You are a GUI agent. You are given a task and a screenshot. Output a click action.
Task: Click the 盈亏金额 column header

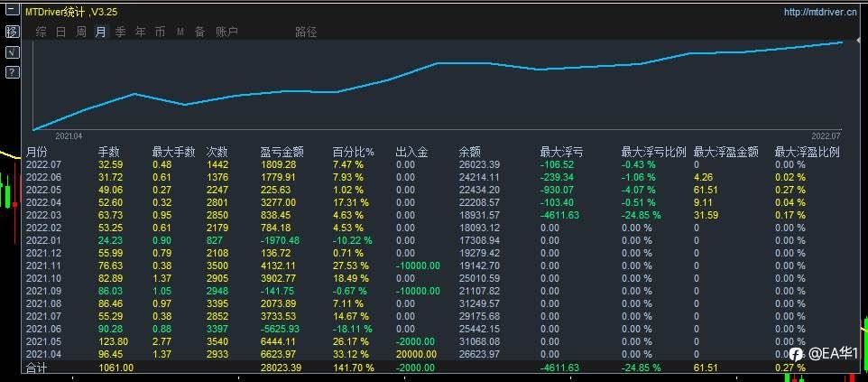click(282, 152)
